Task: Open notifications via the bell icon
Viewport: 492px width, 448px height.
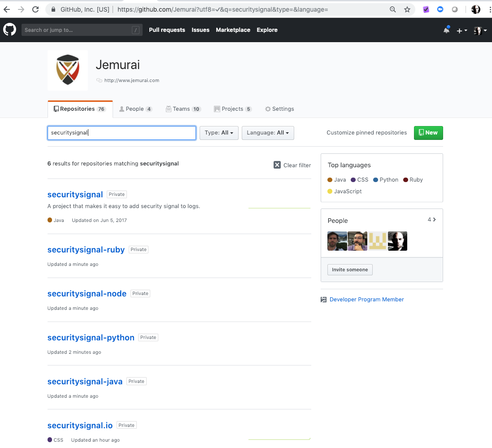Action: (x=447, y=30)
